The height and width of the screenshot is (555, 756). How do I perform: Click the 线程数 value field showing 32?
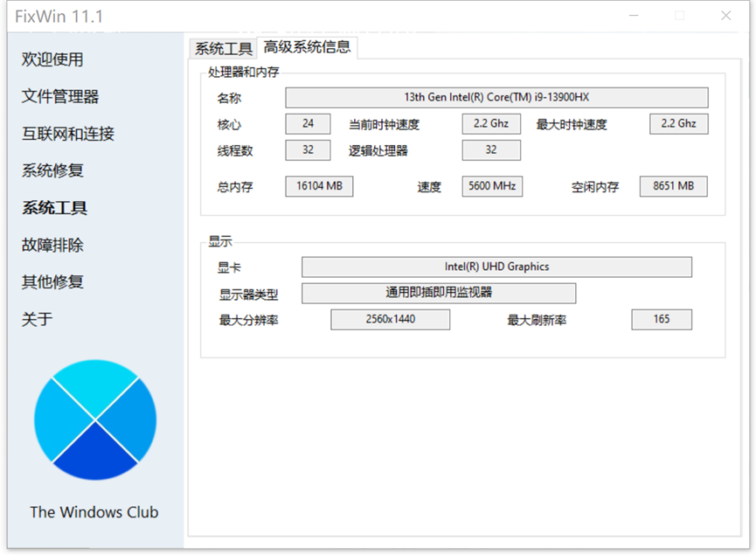tap(308, 150)
